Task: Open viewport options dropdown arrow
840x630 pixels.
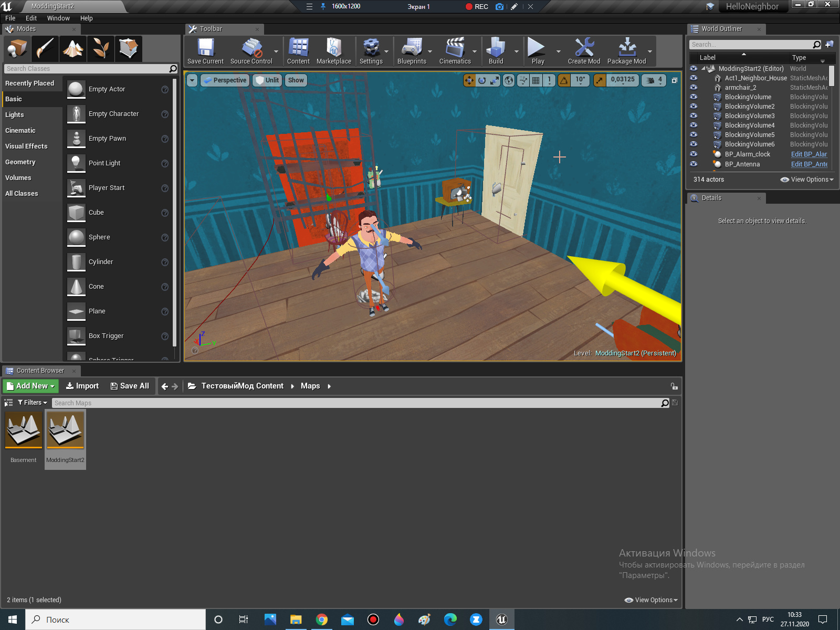Action: click(192, 80)
